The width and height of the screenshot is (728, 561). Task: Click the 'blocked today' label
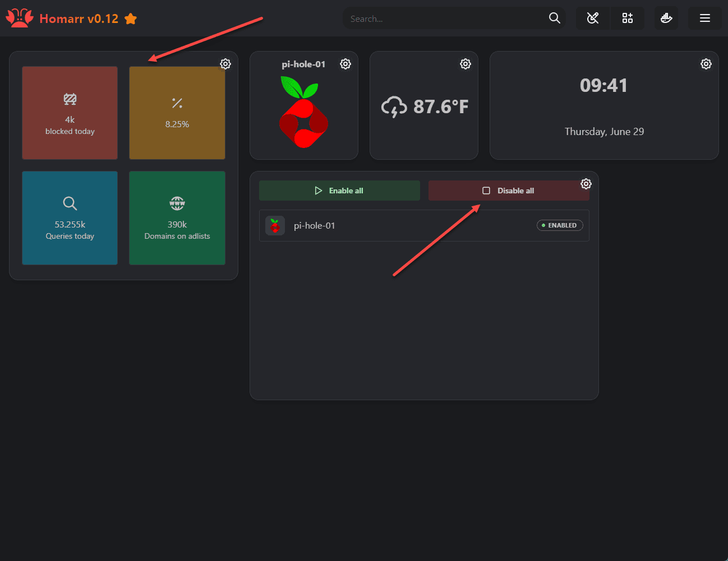coord(70,132)
